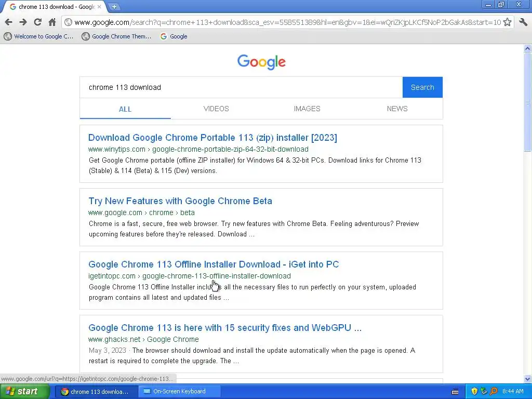Click the page scrollbar down arrow

point(528,379)
